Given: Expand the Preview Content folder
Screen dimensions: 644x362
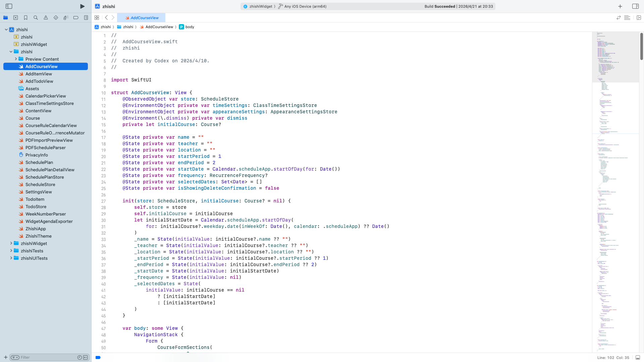Looking at the screenshot, I should point(15,59).
